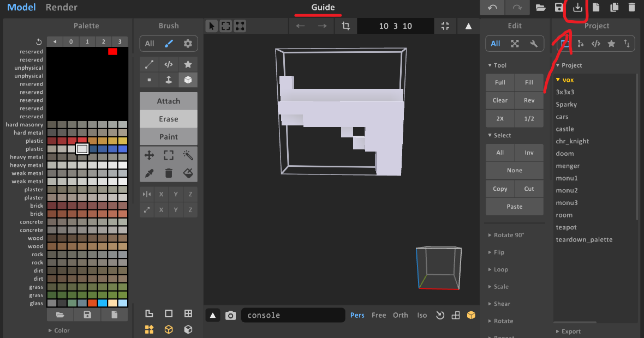
Task: Pick the red swatch in the reserved row
Action: point(112,51)
